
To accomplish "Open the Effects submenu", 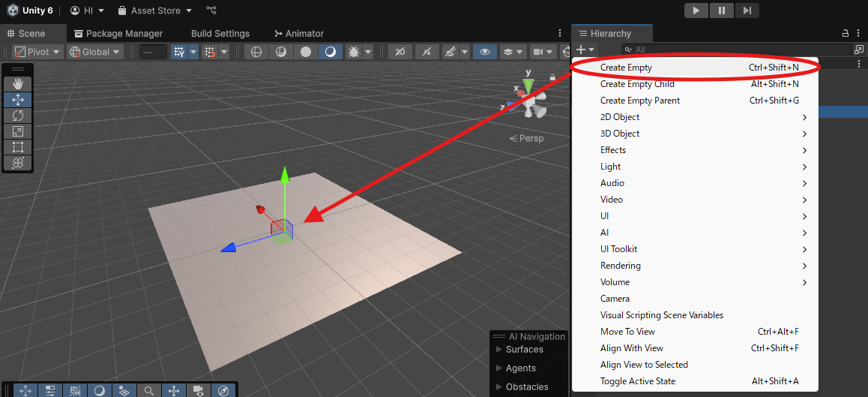I will [695, 150].
